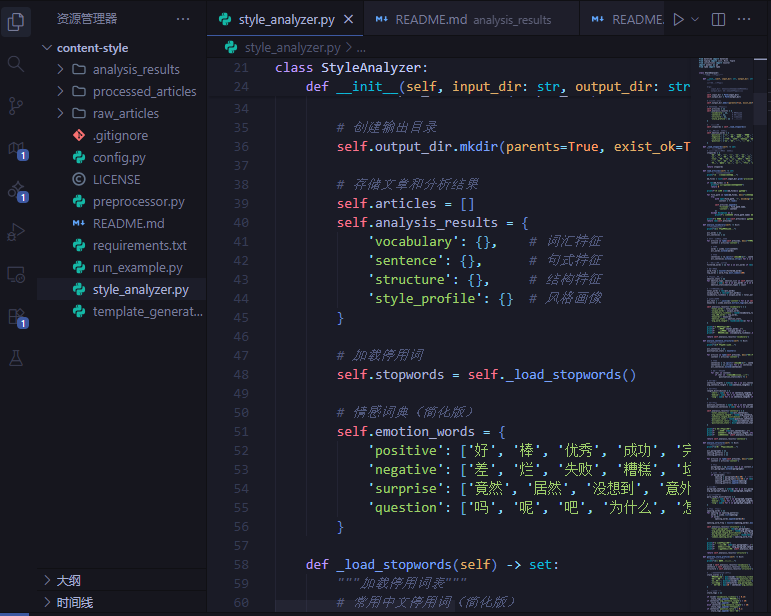Open the Extensions view

[x=16, y=316]
